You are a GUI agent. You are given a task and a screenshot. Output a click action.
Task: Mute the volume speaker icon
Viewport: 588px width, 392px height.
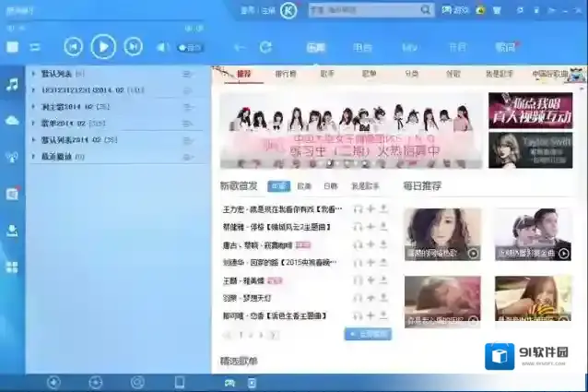pyautogui.click(x=162, y=47)
